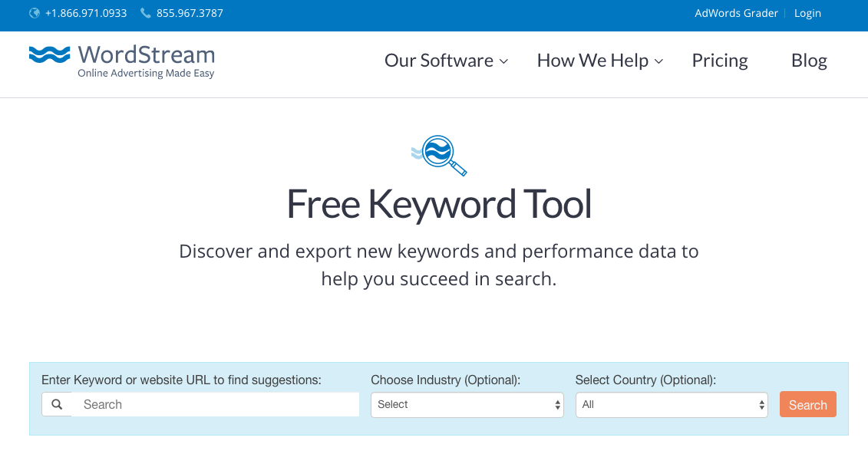The width and height of the screenshot is (868, 454).
Task: Click the WordStream wave logo
Action: coord(50,54)
